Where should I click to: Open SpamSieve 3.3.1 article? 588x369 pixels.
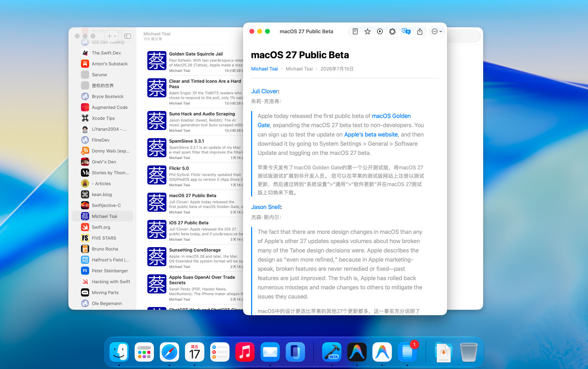click(x=195, y=149)
